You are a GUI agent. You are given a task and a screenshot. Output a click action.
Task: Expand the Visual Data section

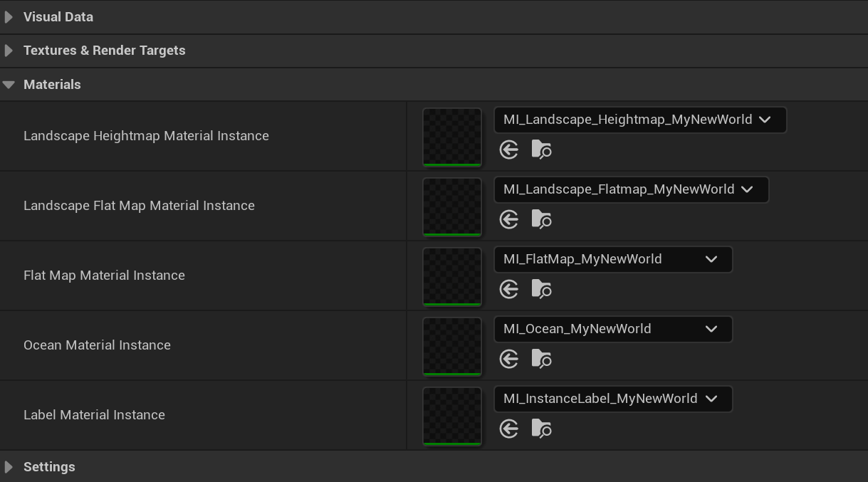click(x=9, y=16)
